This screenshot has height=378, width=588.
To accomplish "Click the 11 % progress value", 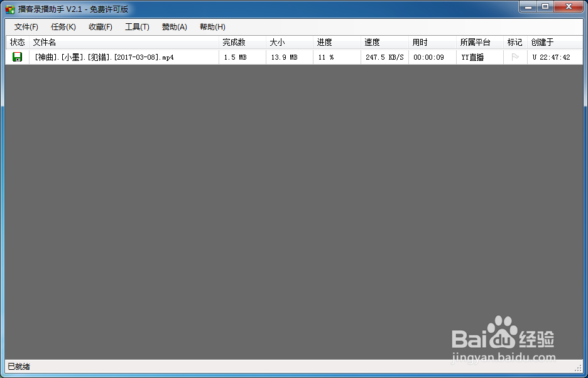I will pos(326,57).
